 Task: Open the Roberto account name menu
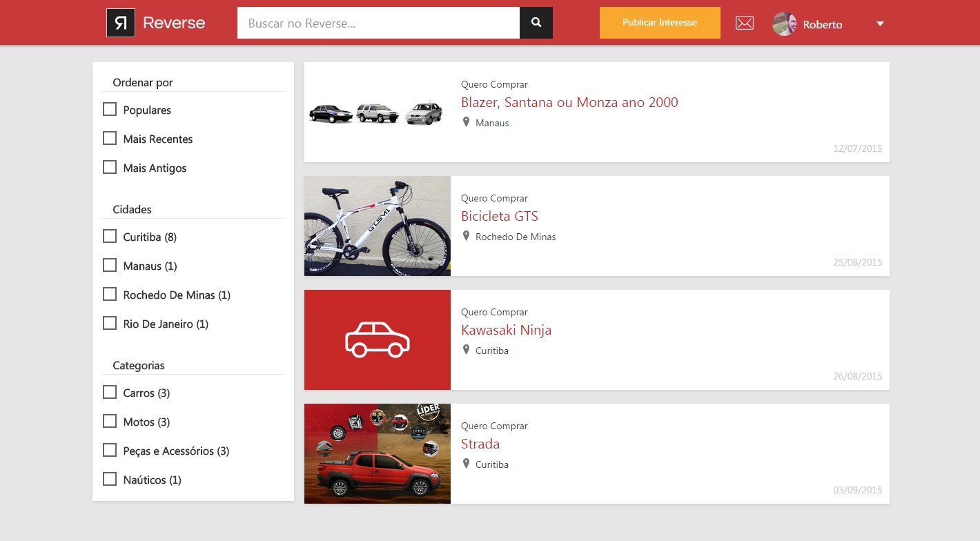tap(822, 25)
